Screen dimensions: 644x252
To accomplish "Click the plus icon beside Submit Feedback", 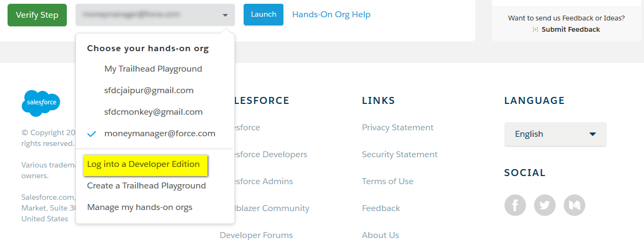I will (x=535, y=30).
